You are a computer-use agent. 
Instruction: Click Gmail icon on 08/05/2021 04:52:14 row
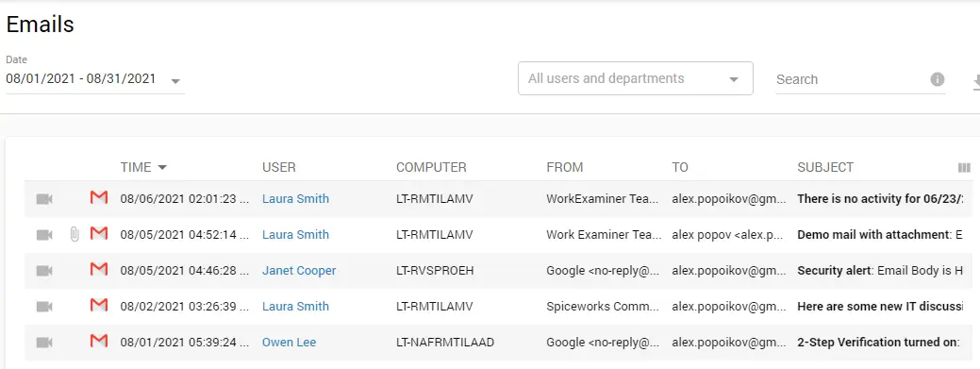(x=99, y=234)
